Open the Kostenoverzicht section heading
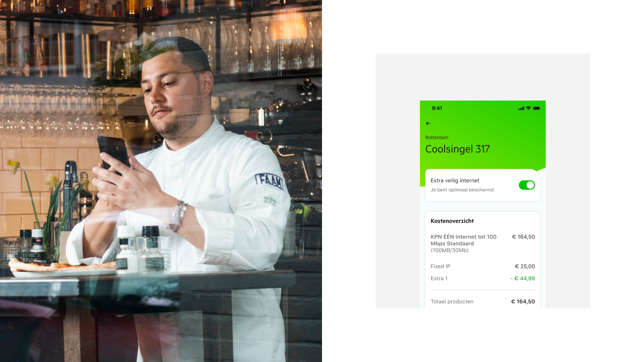 point(452,221)
